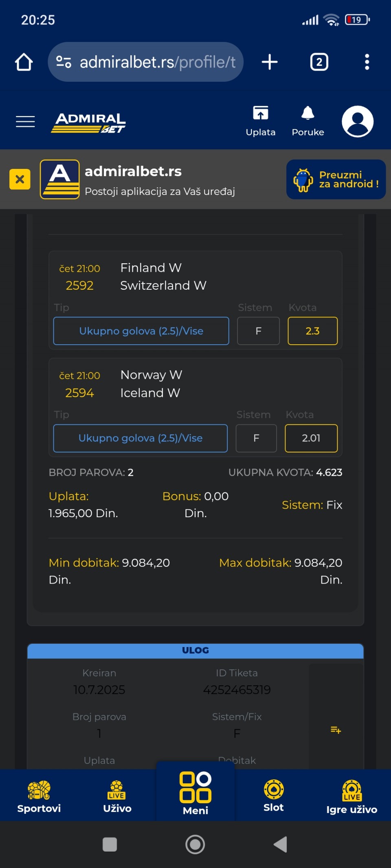Image resolution: width=391 pixels, height=868 pixels.
Task: Open the hamburger menu icon
Action: [25, 121]
